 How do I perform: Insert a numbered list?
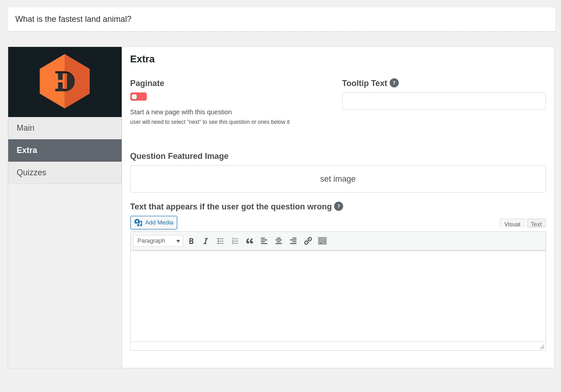235,241
